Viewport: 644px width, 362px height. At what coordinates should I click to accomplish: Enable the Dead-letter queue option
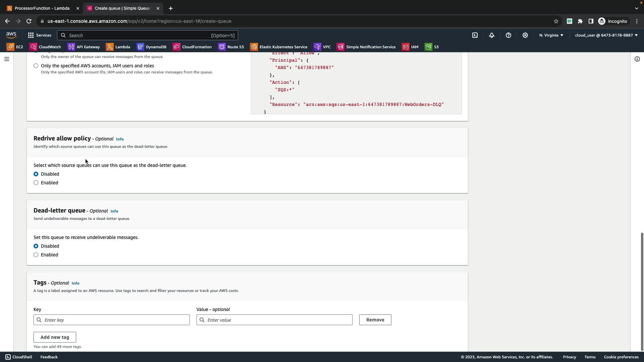point(36,255)
